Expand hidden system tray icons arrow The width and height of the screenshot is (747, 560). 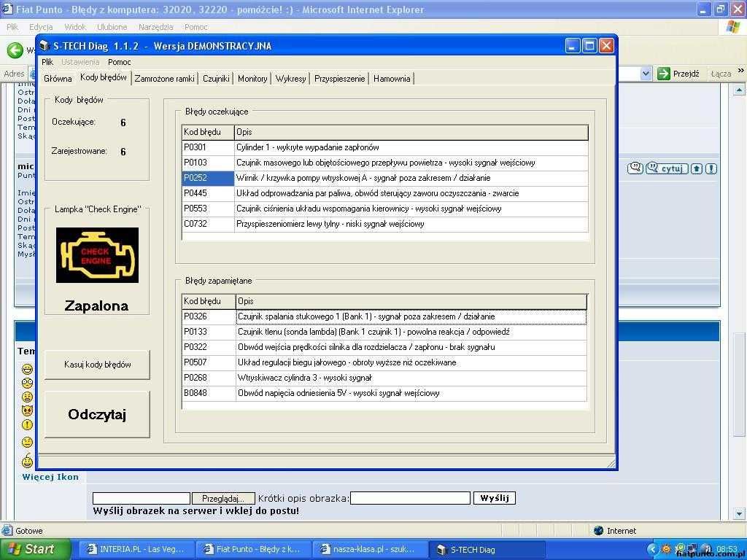coord(653,550)
